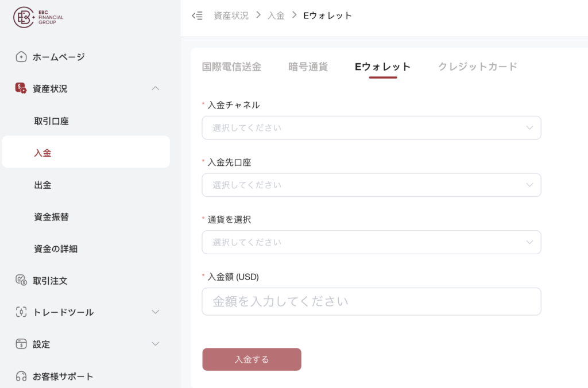Expand the 設定 submenu chevron
The image size is (588, 388).
155,344
